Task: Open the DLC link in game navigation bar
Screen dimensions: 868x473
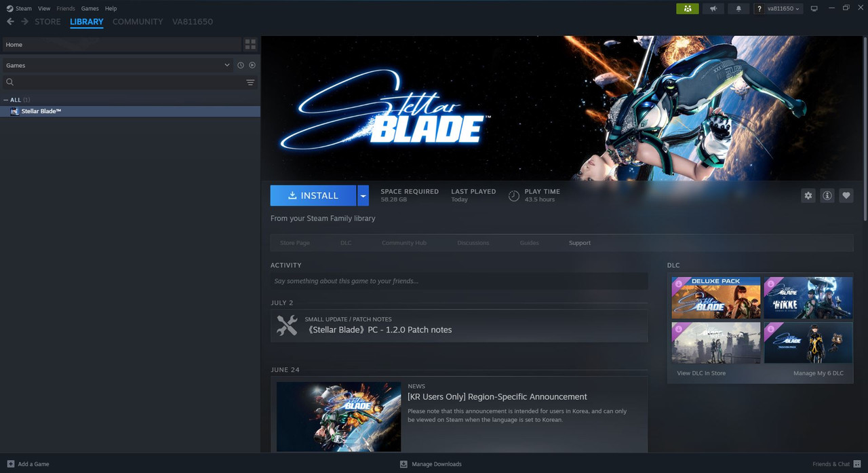Action: point(346,243)
